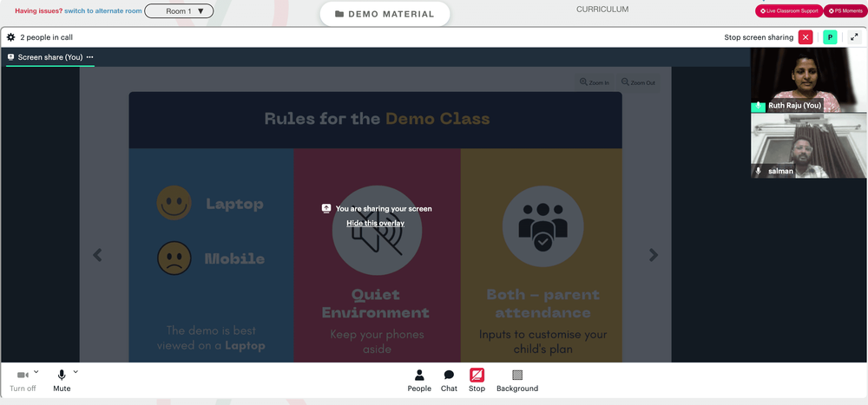
Task: Zoom Out on shared slide
Action: [x=638, y=82]
